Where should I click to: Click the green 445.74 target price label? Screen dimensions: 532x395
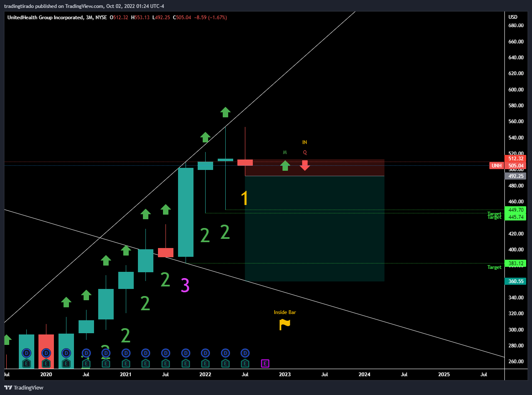(x=515, y=217)
